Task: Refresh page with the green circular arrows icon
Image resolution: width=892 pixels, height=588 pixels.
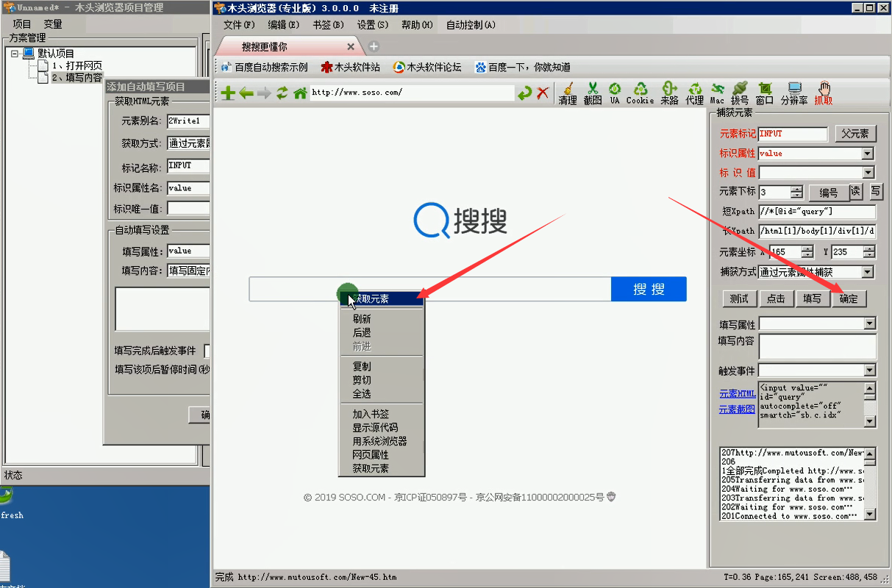Action: [x=282, y=93]
